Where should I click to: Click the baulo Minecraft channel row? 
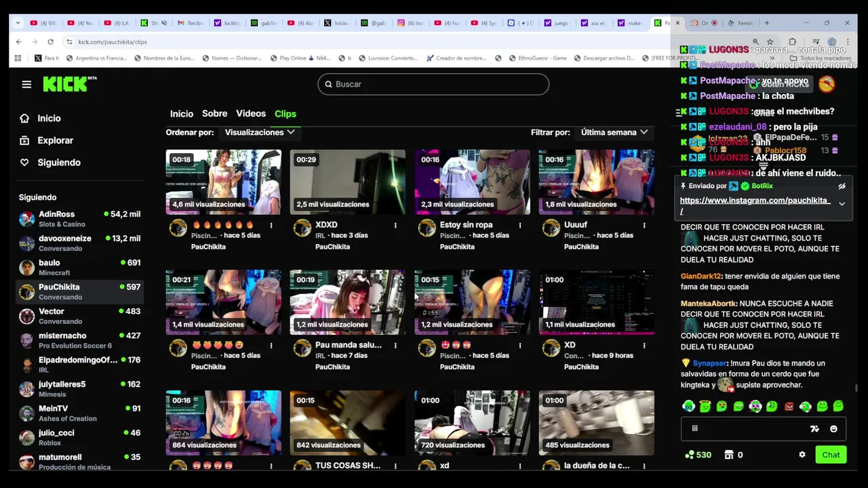(x=79, y=267)
